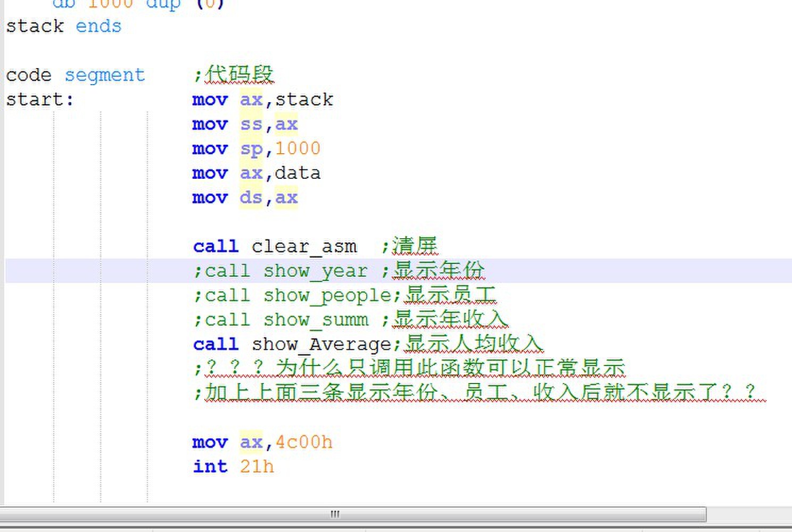Viewport: 792px width, 532px height.
Task: Click the 'int 21h' line
Action: pyautogui.click(x=233, y=467)
